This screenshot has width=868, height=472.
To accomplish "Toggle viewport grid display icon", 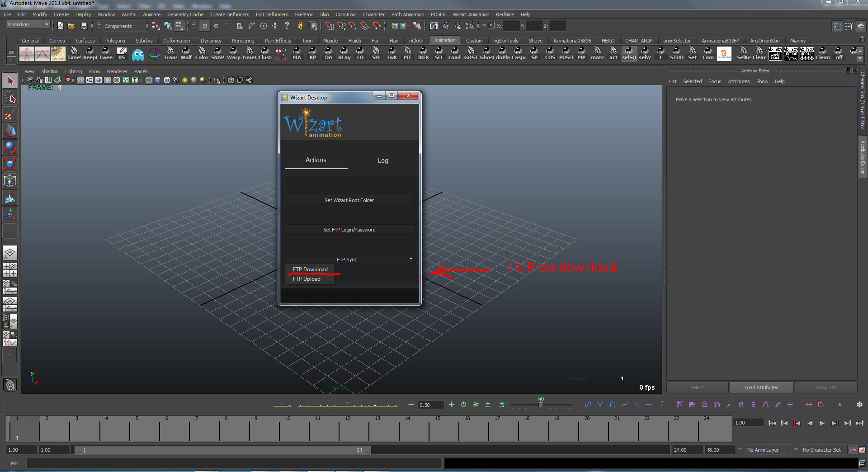I will tap(80, 80).
